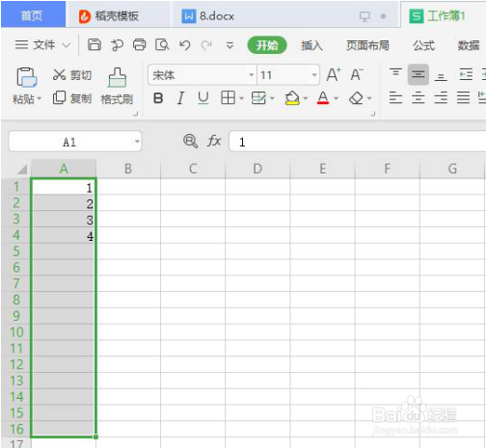Open the 插入 ribbon tab

[311, 45]
